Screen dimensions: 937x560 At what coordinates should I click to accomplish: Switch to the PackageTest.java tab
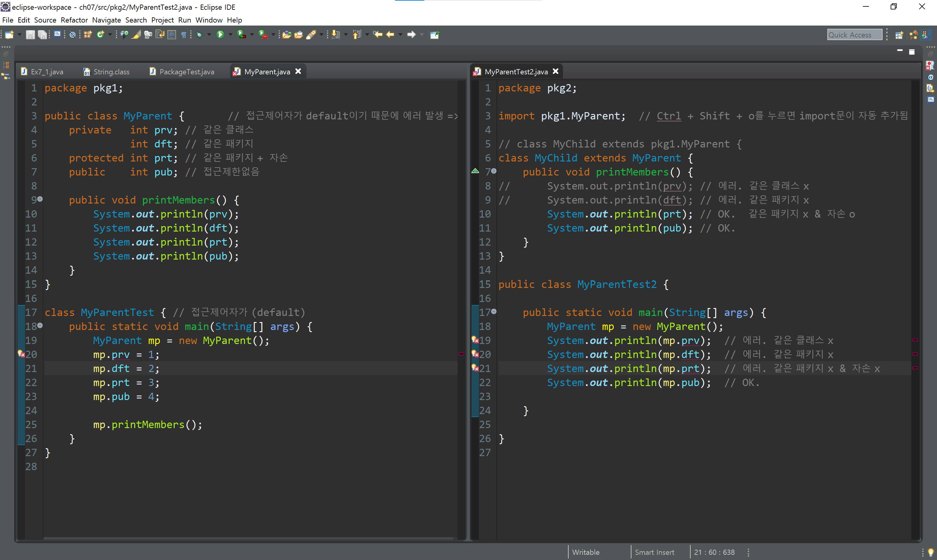[x=186, y=72]
